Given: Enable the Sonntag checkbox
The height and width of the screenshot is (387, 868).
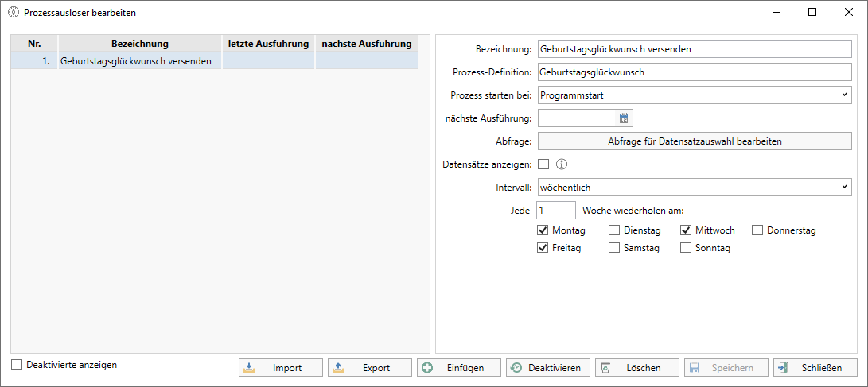Looking at the screenshot, I should (x=686, y=248).
